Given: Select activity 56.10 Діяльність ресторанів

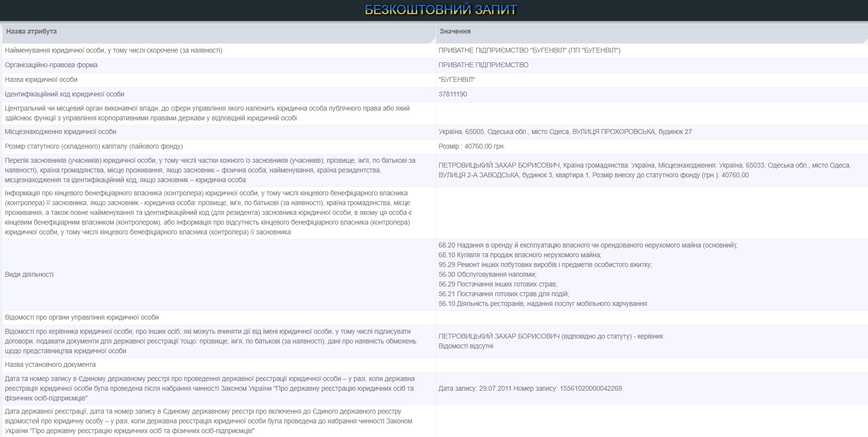Looking at the screenshot, I should click(542, 304).
